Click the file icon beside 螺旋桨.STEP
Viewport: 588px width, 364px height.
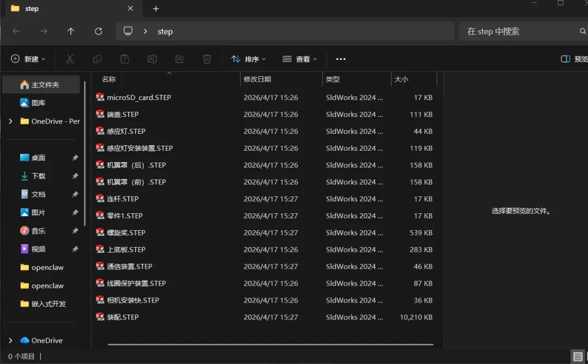(x=100, y=232)
